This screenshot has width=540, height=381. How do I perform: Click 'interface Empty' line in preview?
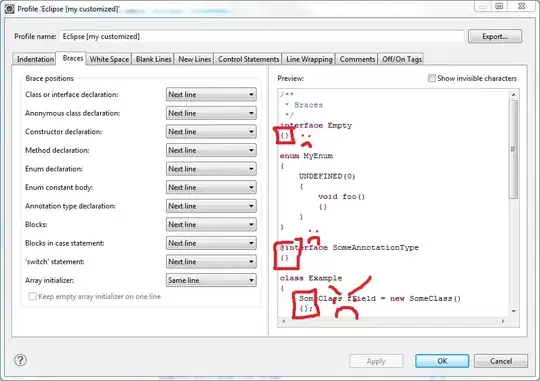coord(316,125)
